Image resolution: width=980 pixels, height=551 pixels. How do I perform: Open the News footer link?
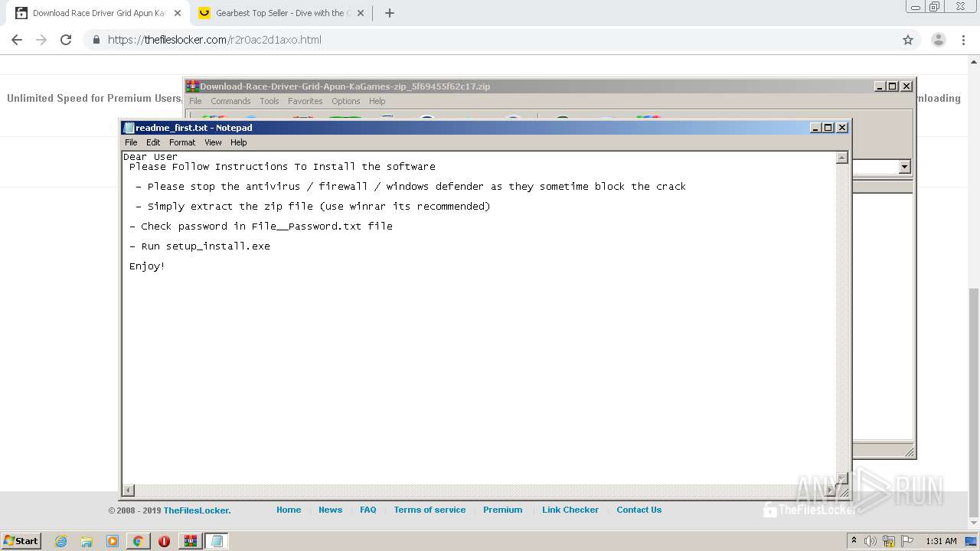pos(331,510)
